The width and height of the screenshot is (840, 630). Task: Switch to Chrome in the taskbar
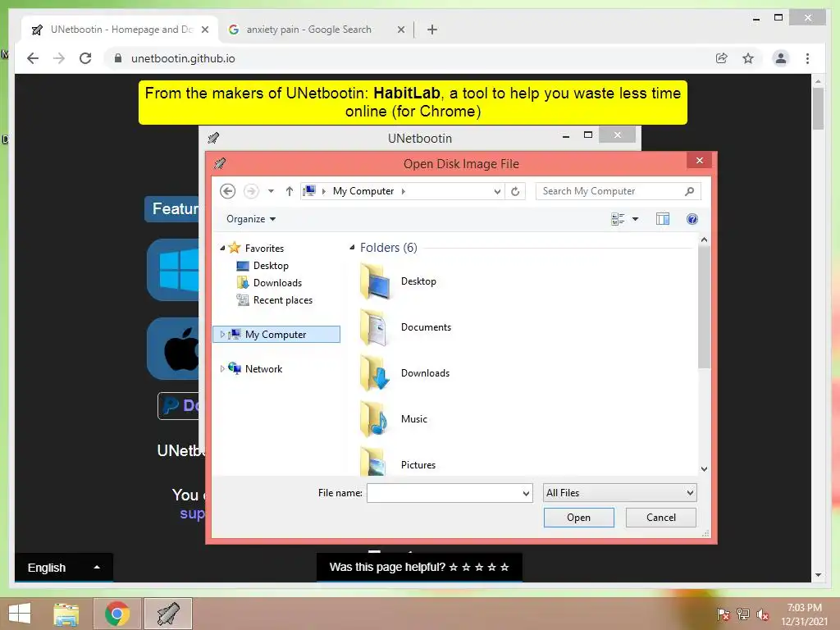(117, 614)
